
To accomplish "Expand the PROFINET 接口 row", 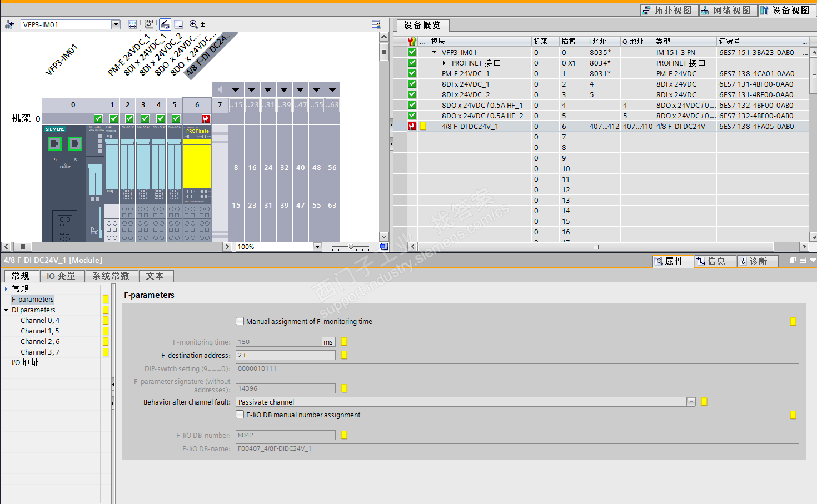I will (444, 63).
